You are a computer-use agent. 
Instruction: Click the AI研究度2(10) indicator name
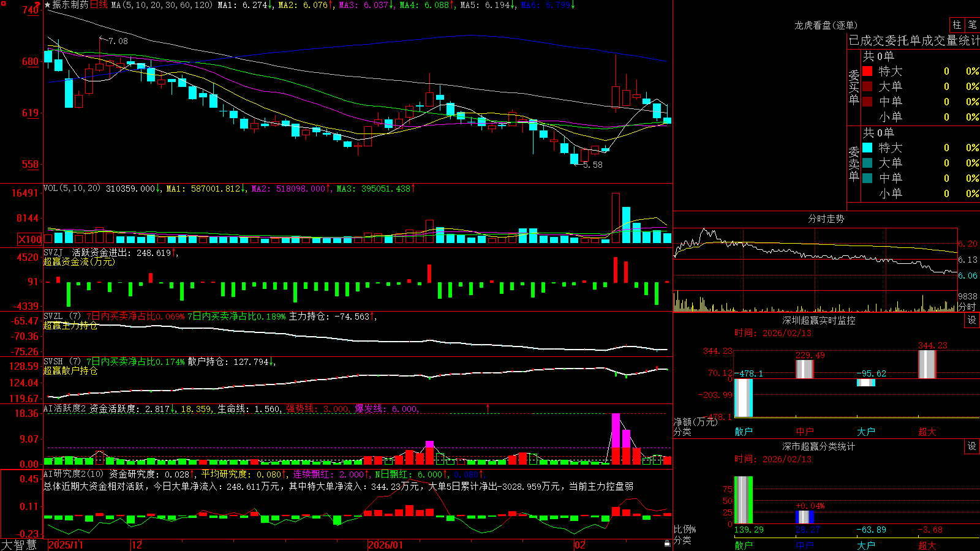pyautogui.click(x=73, y=474)
